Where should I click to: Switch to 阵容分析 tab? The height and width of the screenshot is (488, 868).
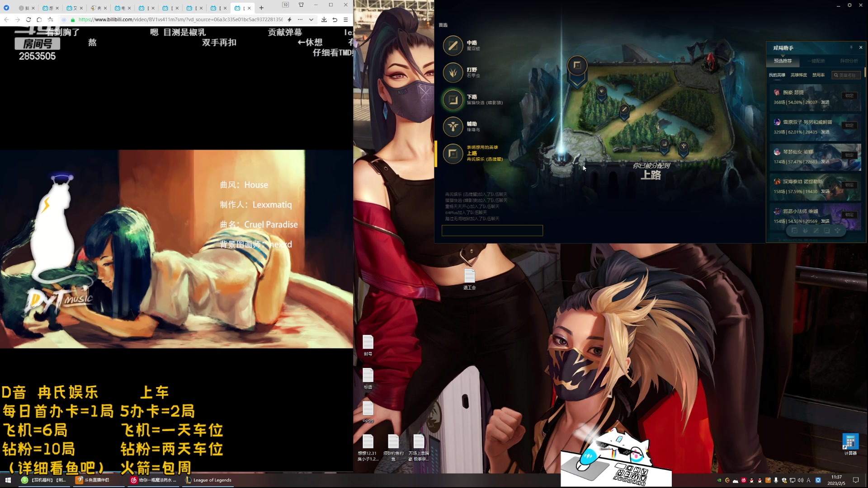point(849,61)
